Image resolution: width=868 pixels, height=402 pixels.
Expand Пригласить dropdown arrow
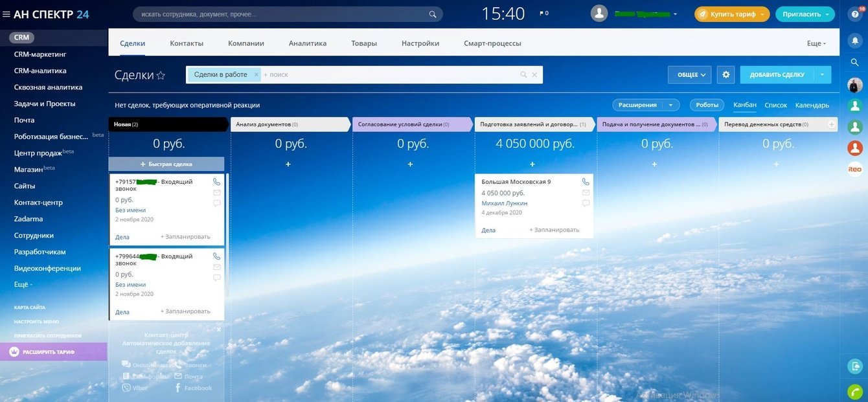point(827,14)
